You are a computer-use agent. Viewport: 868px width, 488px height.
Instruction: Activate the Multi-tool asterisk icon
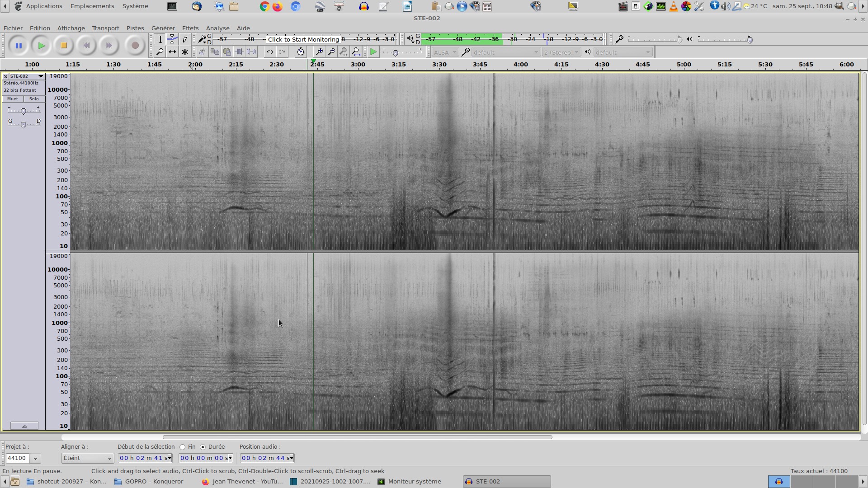[x=185, y=52]
